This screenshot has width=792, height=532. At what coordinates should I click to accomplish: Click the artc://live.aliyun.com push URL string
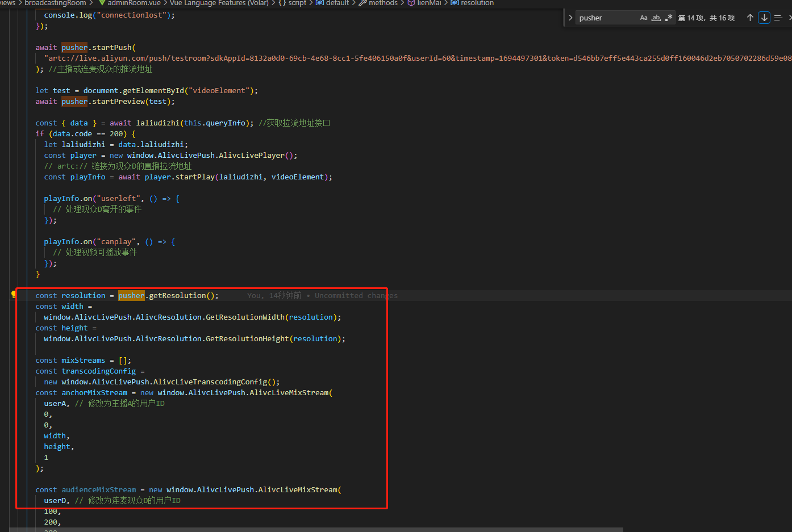coord(418,58)
